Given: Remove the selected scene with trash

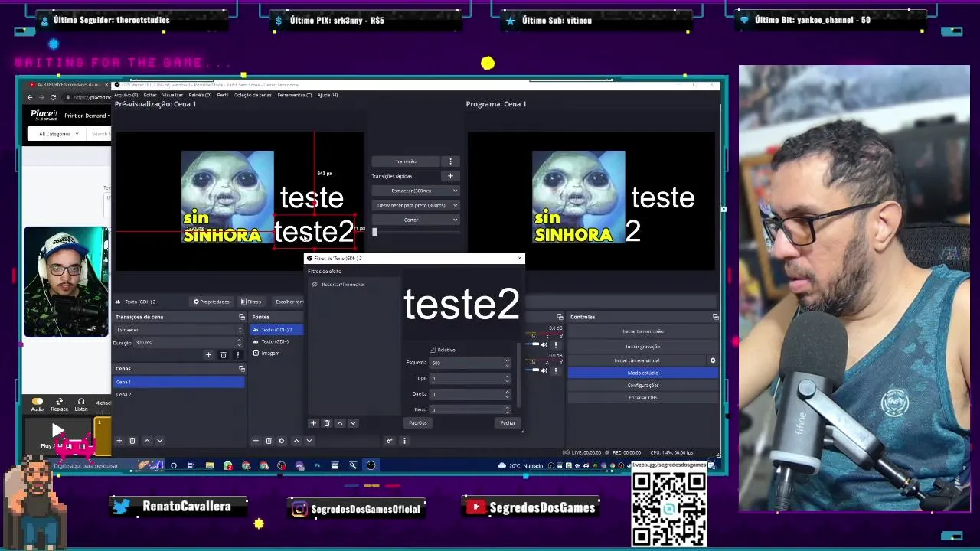Looking at the screenshot, I should click(x=132, y=441).
